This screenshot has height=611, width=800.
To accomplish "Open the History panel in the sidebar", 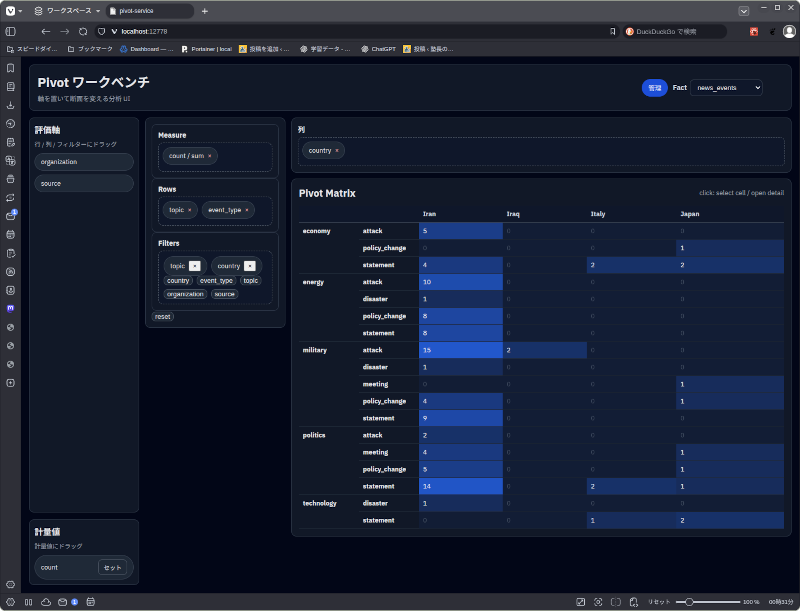I will (x=10, y=124).
